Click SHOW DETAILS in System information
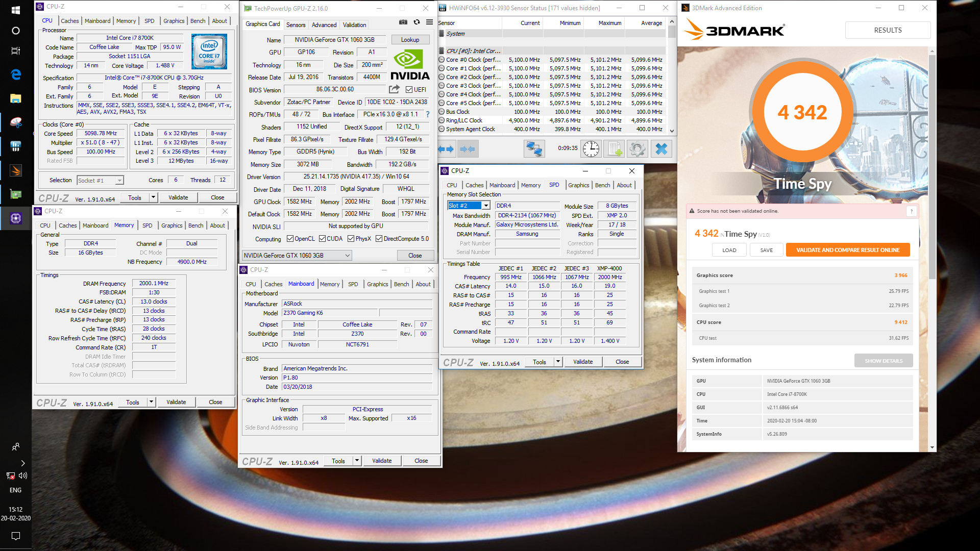 point(884,361)
